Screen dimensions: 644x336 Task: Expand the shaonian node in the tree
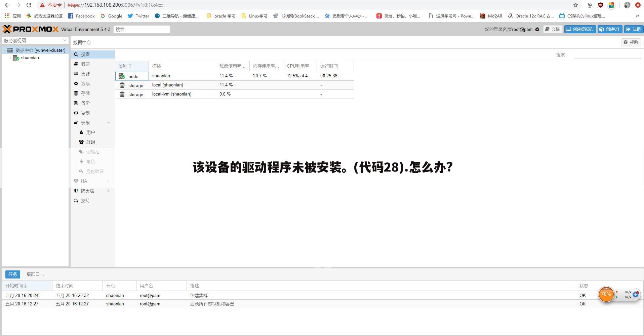tap(10, 58)
